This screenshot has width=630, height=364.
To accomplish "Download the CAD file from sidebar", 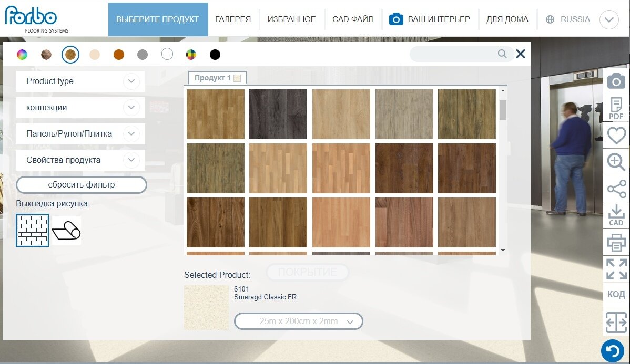I will tap(616, 215).
